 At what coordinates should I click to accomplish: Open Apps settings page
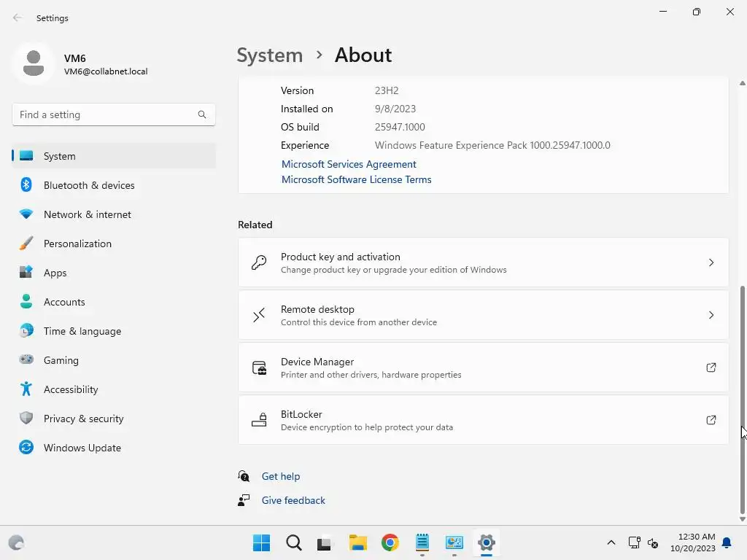click(114, 273)
